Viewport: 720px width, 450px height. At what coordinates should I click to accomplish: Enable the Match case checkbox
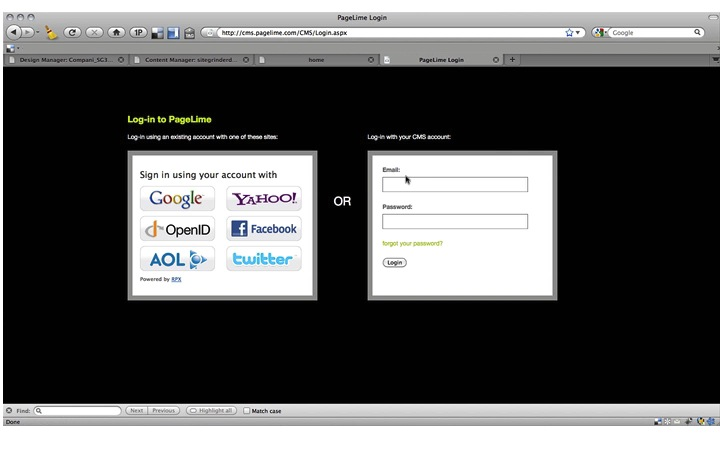[x=247, y=411]
